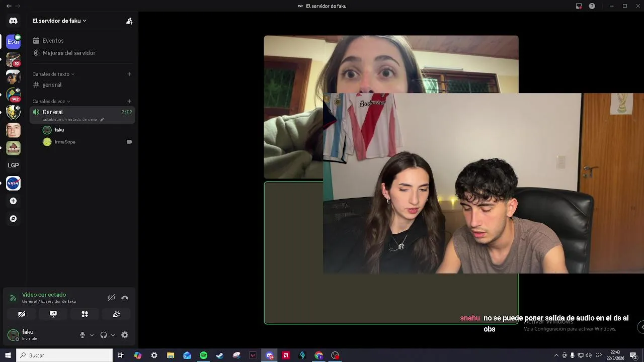This screenshot has width=644, height=362.
Task: Open Discord help icon
Action: coord(592,6)
